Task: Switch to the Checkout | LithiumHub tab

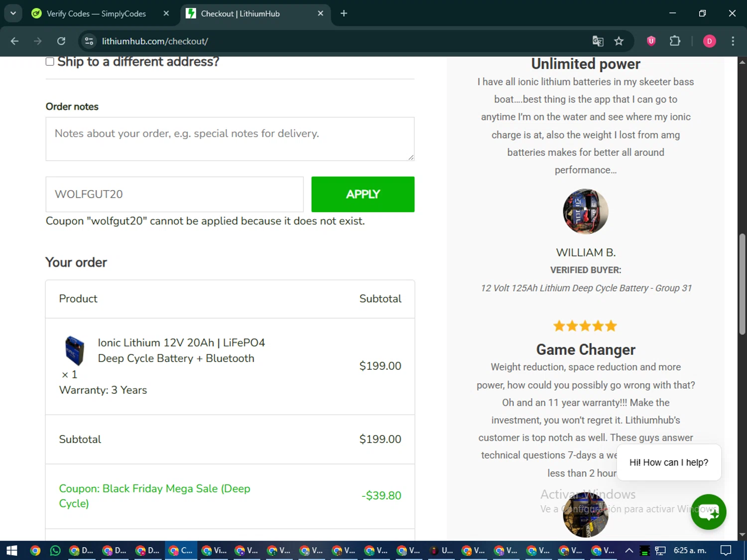Action: click(240, 13)
